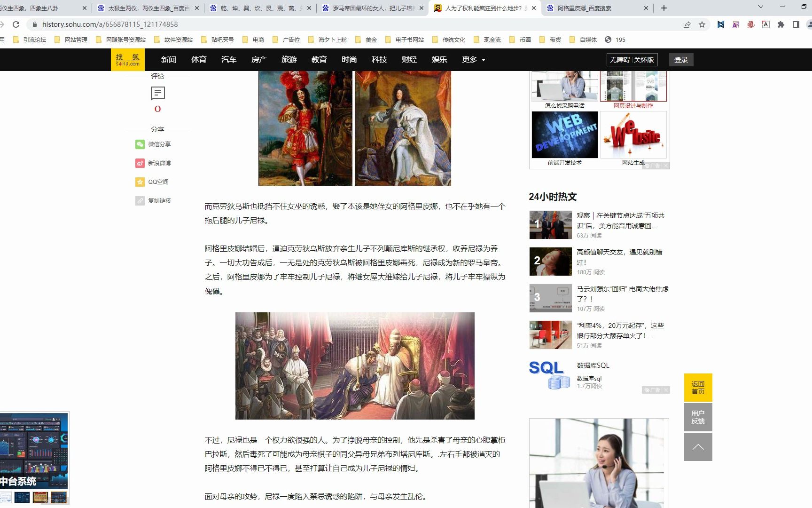
Task: Click the 前端开发技术 ad image
Action: click(565, 135)
